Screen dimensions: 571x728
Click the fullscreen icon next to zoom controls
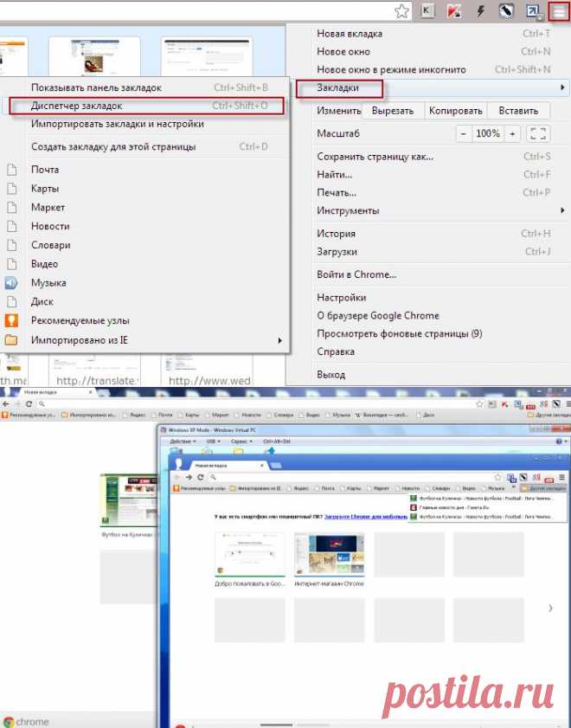[538, 133]
